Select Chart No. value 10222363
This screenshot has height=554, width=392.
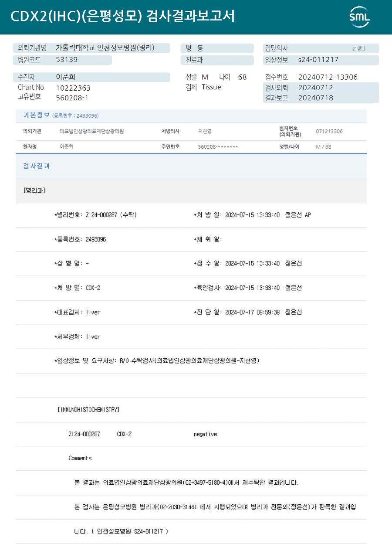tap(73, 88)
